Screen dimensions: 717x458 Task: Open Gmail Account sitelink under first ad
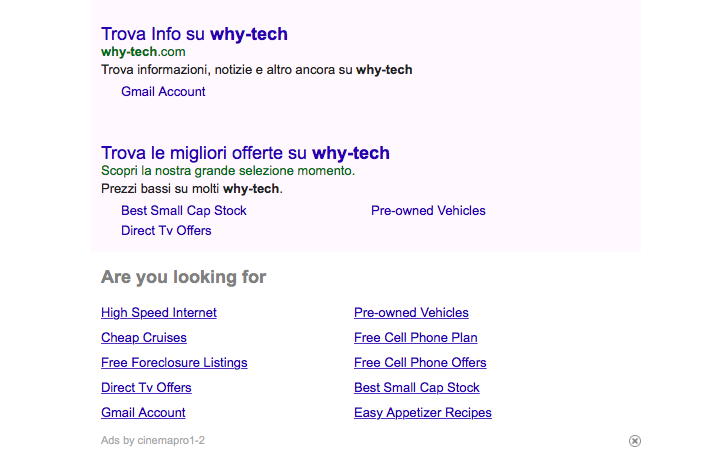[163, 91]
